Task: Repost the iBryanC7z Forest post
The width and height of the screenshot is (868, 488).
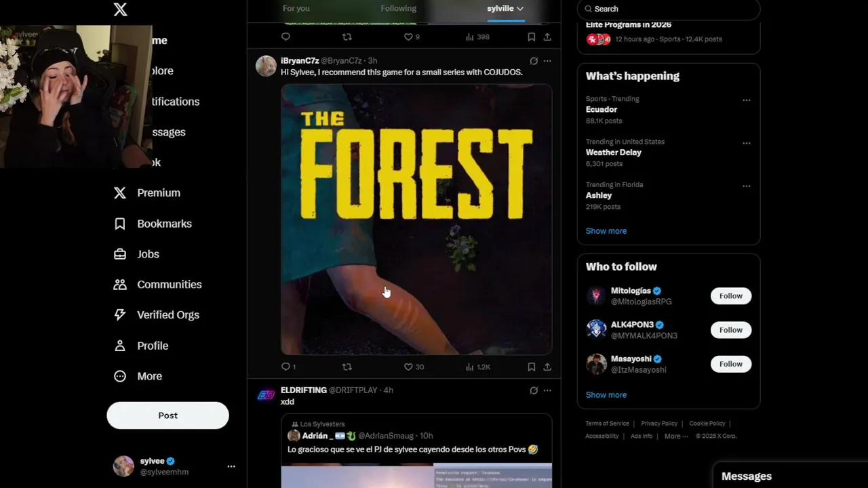Action: pyautogui.click(x=347, y=367)
